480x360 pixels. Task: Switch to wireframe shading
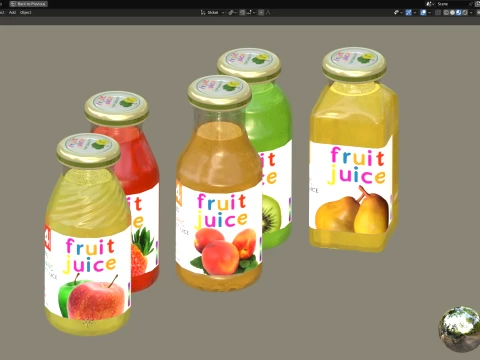pos(446,13)
